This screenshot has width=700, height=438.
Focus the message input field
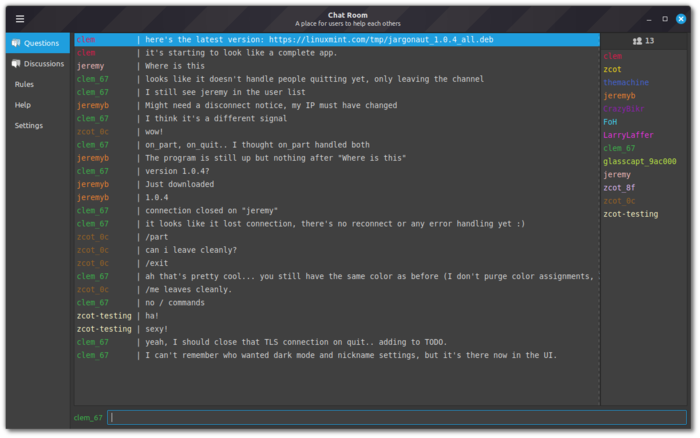[396, 417]
